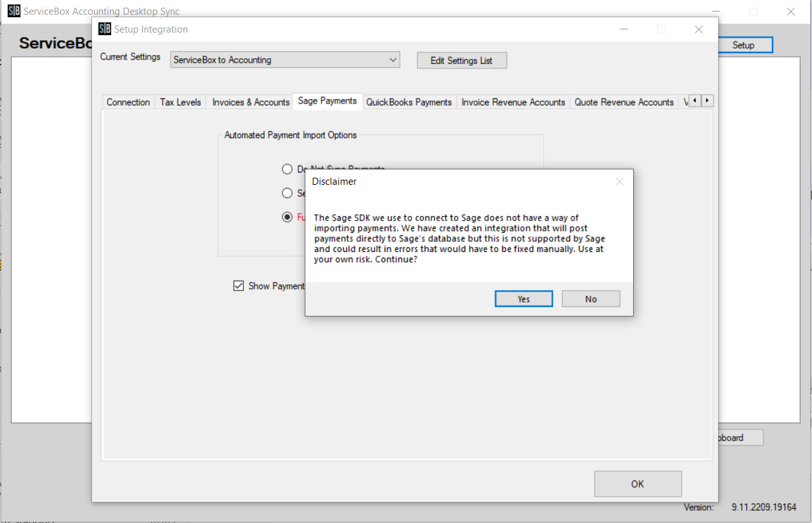Select the Sage Payments tab
Image resolution: width=812 pixels, height=523 pixels.
click(327, 101)
